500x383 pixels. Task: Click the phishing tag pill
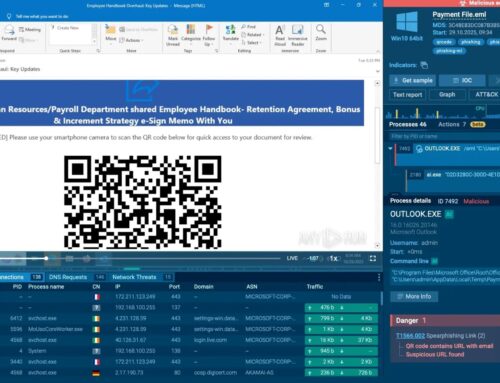tap(471, 42)
